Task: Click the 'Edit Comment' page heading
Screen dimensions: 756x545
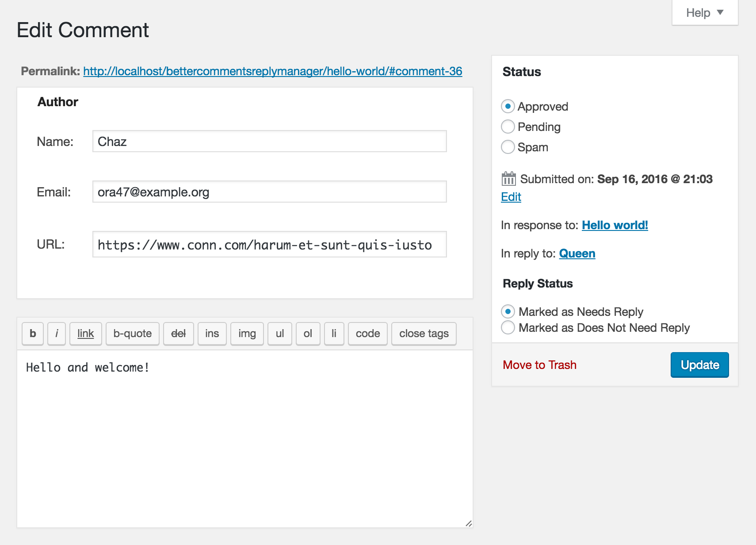Action: click(83, 30)
